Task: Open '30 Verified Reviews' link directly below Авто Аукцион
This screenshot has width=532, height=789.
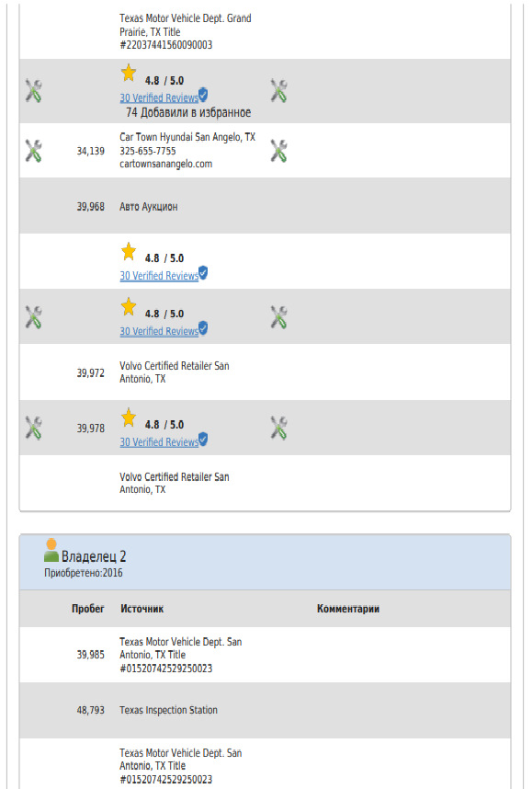Action: [x=159, y=276]
